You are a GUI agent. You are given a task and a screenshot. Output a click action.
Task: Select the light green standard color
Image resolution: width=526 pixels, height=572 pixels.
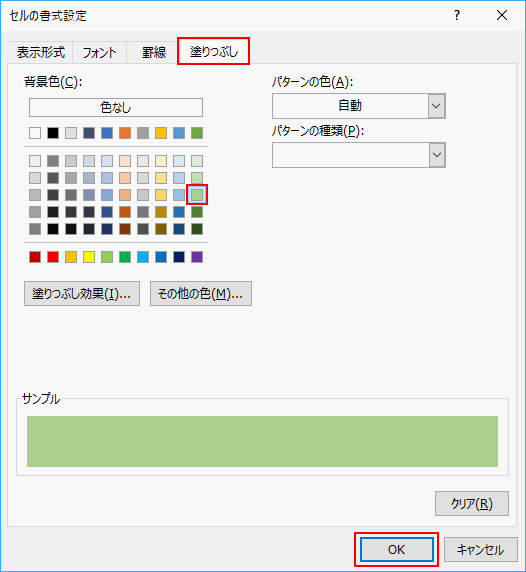pyautogui.click(x=107, y=257)
